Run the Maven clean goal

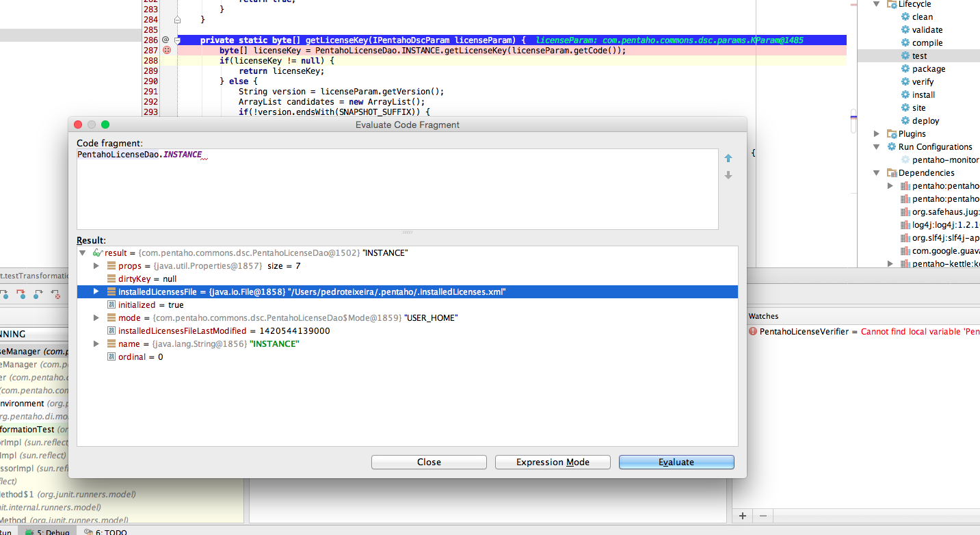923,17
